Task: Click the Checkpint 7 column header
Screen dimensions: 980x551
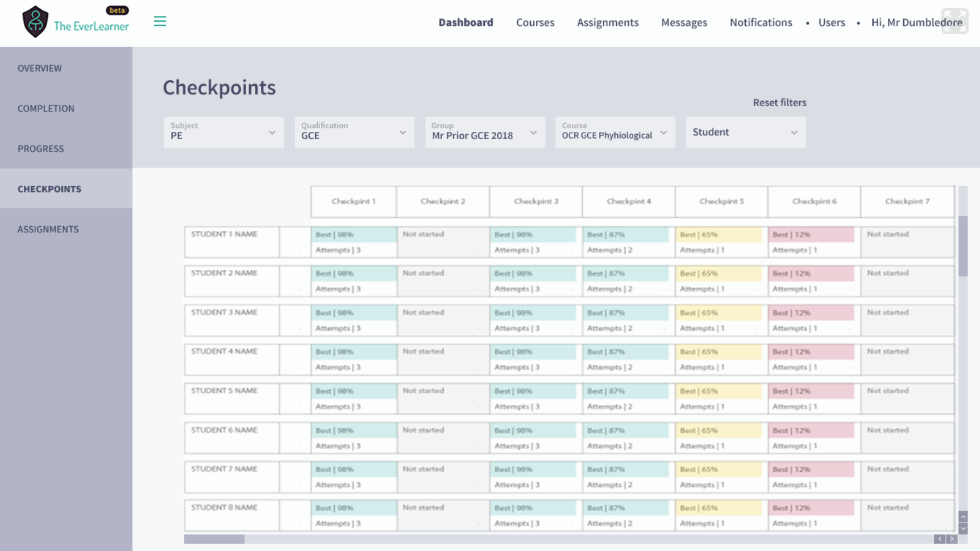Action: [x=907, y=201]
